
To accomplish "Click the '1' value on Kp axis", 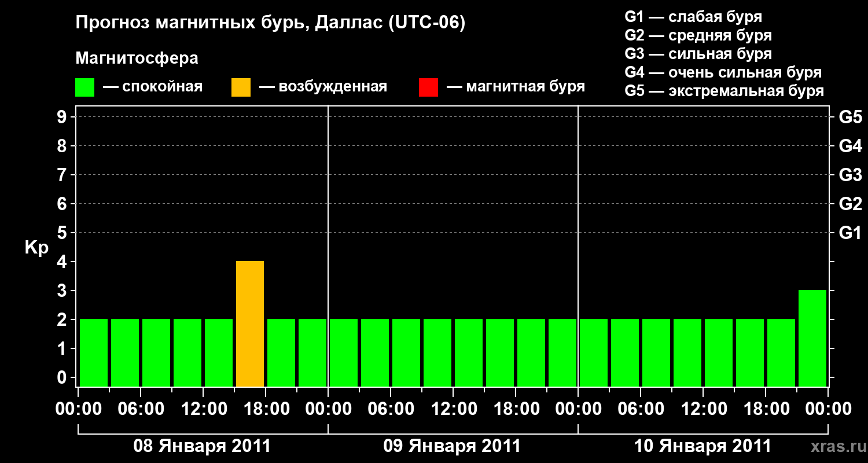I will click(x=63, y=349).
